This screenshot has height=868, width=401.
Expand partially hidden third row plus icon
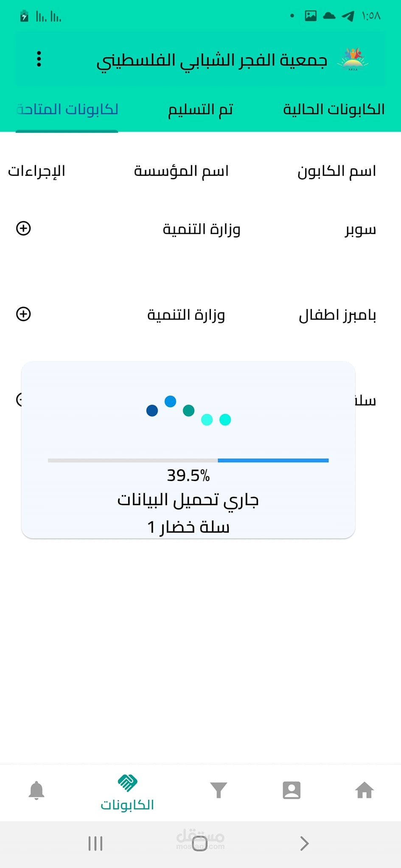pos(19,400)
